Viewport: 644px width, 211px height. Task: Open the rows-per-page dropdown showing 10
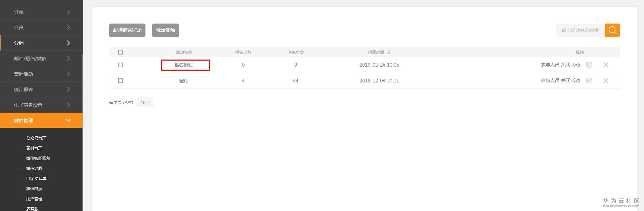pos(145,102)
